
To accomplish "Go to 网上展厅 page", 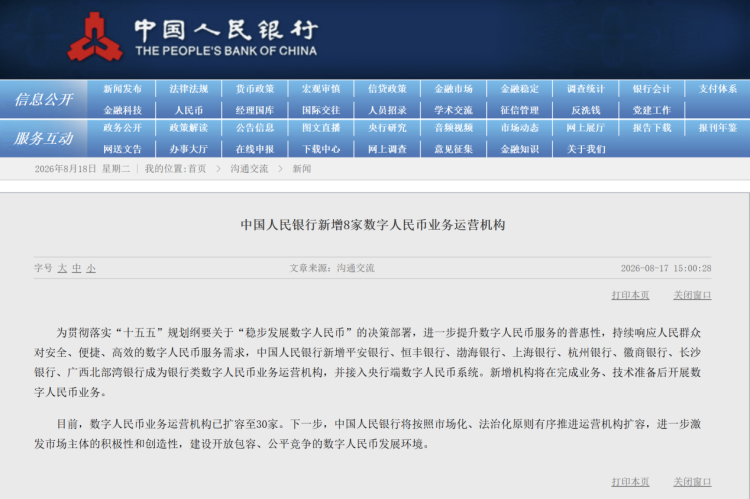I will (586, 128).
